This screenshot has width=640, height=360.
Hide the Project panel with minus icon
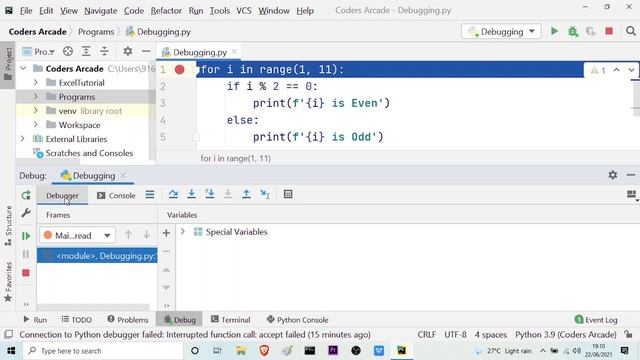(x=146, y=51)
